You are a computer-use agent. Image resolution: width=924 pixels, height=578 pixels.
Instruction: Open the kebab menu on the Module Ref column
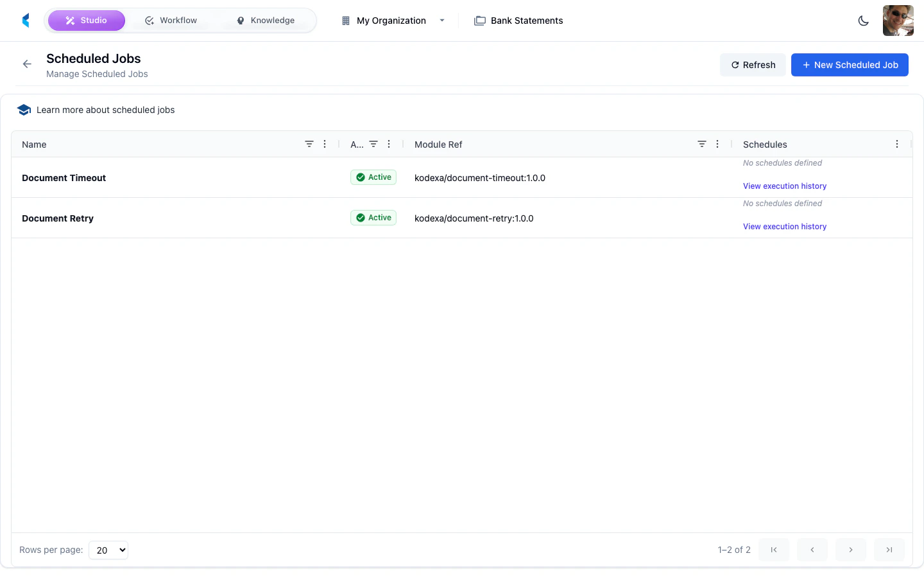717,144
